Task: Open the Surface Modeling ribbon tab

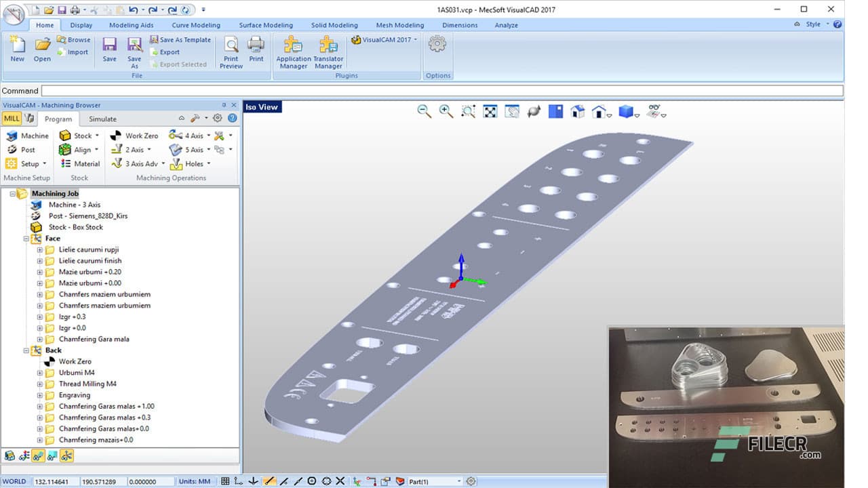Action: 266,25
